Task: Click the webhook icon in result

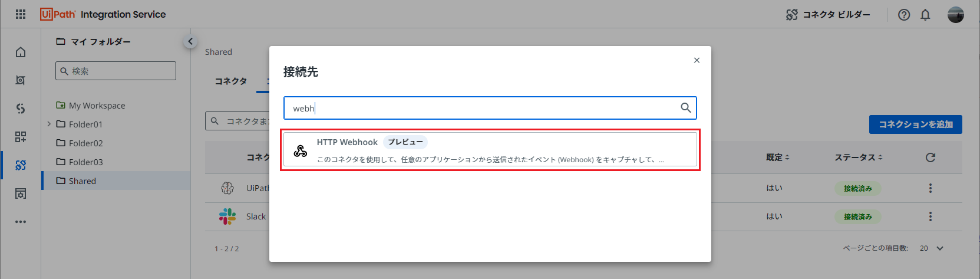Action: coord(301,151)
